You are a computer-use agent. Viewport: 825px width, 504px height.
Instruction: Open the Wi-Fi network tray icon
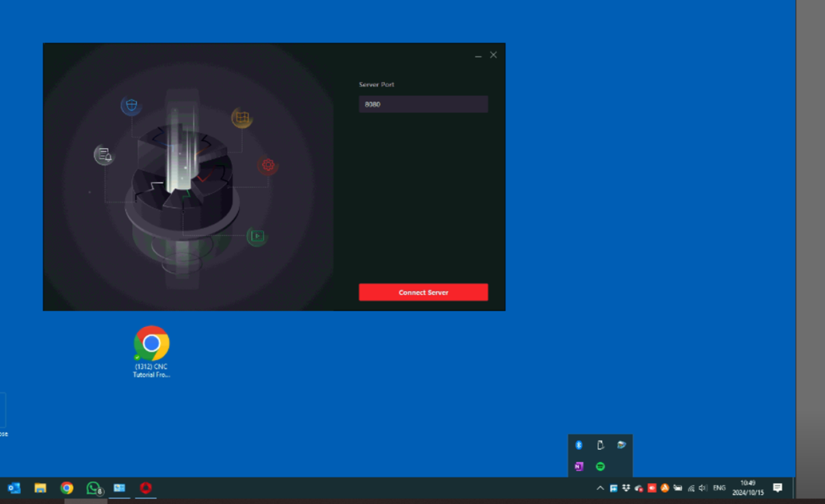691,488
